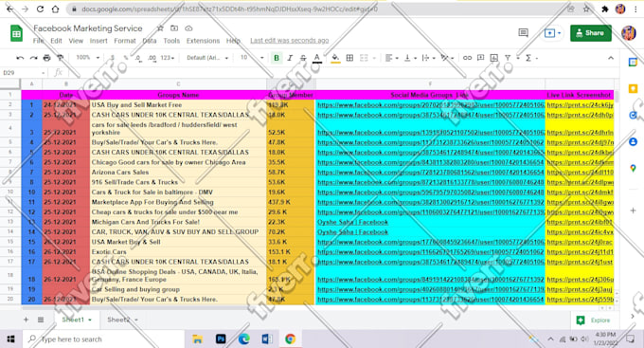Open the Contacts side panel icon
This screenshot has height=348, width=644.
pos(633,142)
